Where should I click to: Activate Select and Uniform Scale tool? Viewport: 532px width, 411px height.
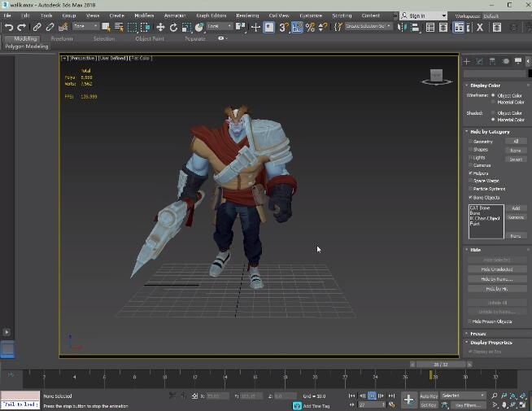tap(186, 27)
